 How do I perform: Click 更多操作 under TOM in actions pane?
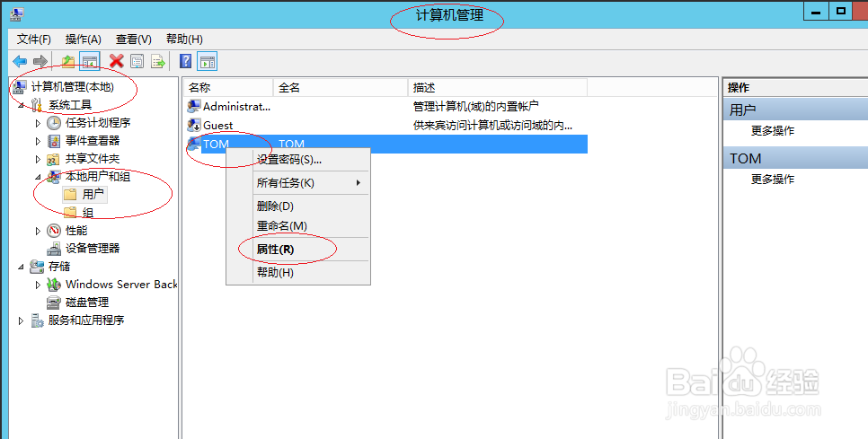click(773, 180)
